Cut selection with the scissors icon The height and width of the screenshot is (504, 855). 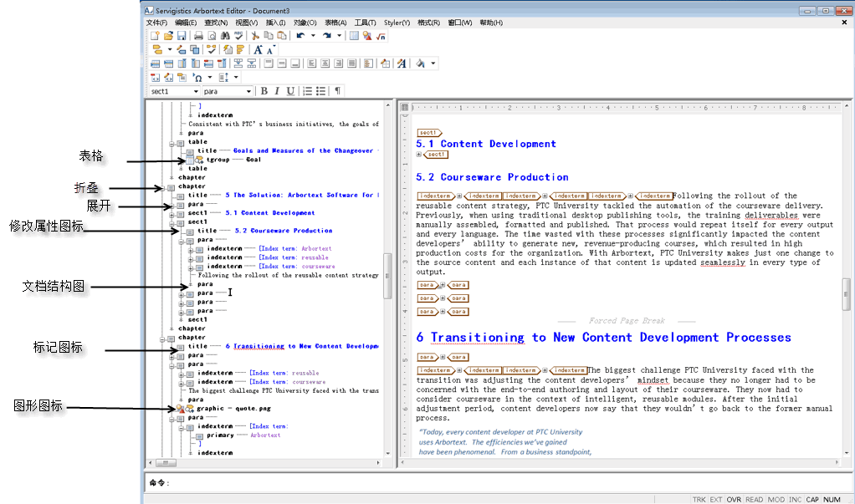[x=254, y=36]
